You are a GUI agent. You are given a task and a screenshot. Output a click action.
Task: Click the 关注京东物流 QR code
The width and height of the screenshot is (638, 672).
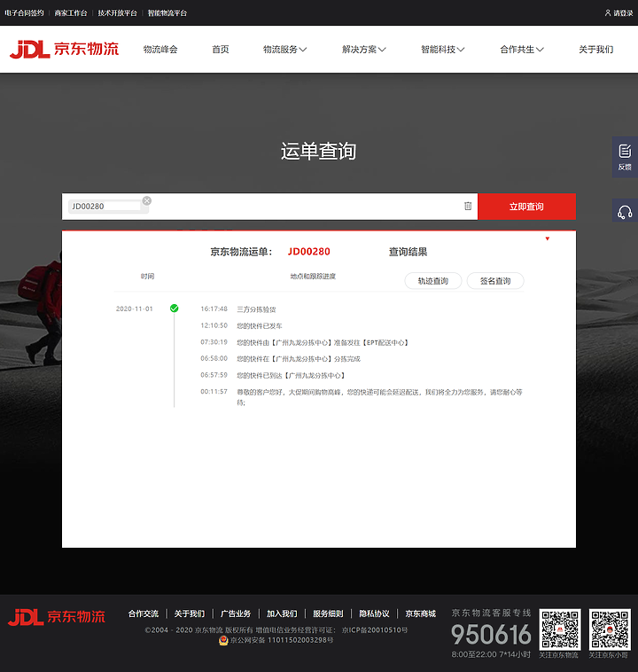point(560,629)
